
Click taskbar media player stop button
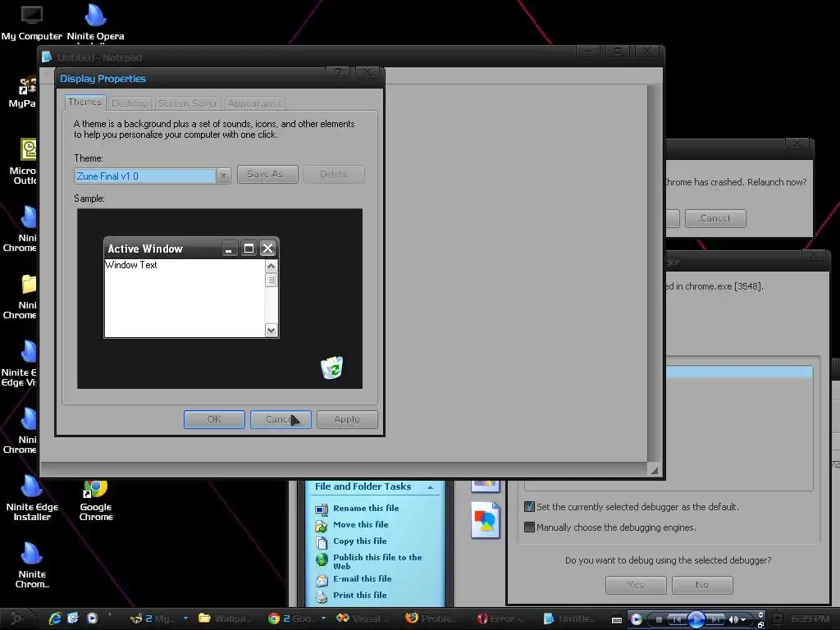pos(659,619)
